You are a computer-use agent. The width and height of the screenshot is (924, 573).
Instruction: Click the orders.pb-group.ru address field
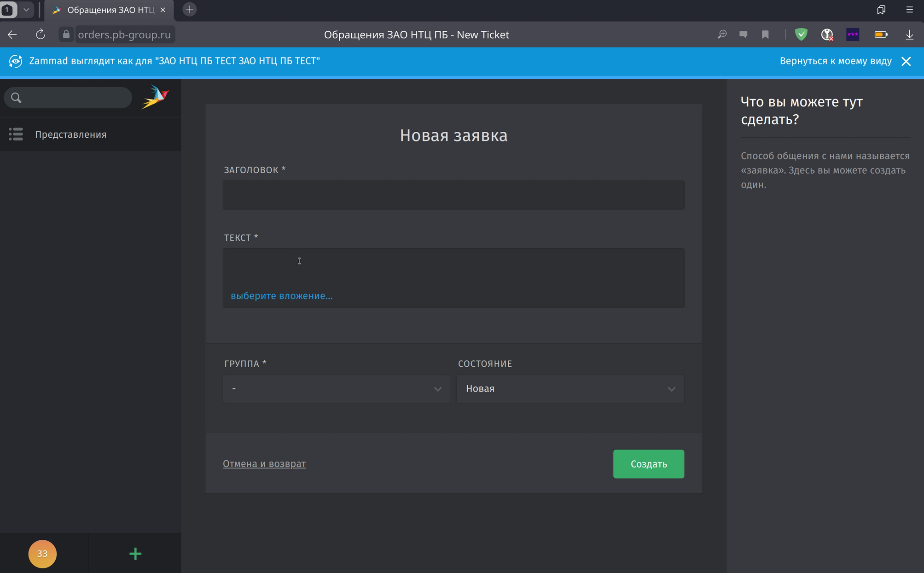[124, 35]
